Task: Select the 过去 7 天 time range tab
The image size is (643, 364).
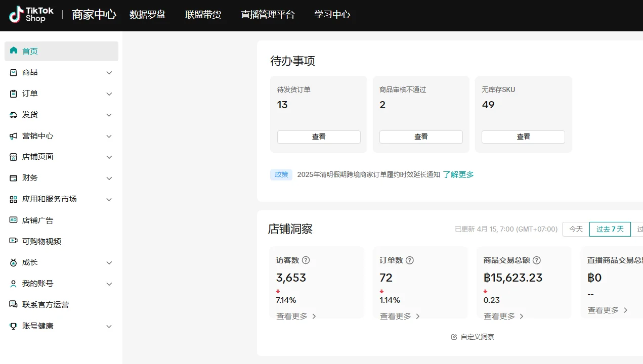Action: [x=610, y=229]
